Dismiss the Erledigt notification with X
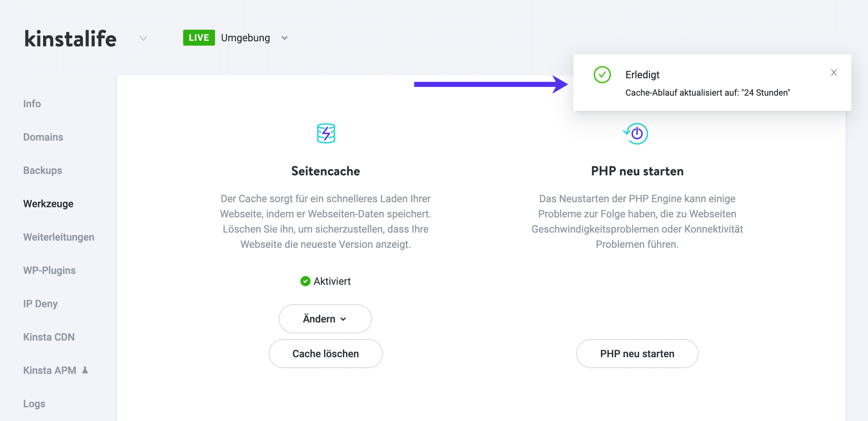This screenshot has height=421, width=868. [x=834, y=73]
